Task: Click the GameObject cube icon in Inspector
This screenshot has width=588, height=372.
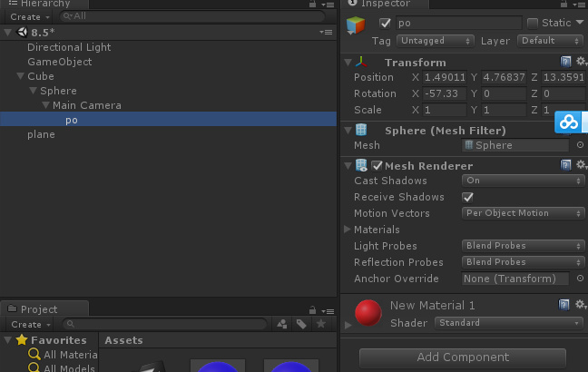Action: [x=356, y=25]
